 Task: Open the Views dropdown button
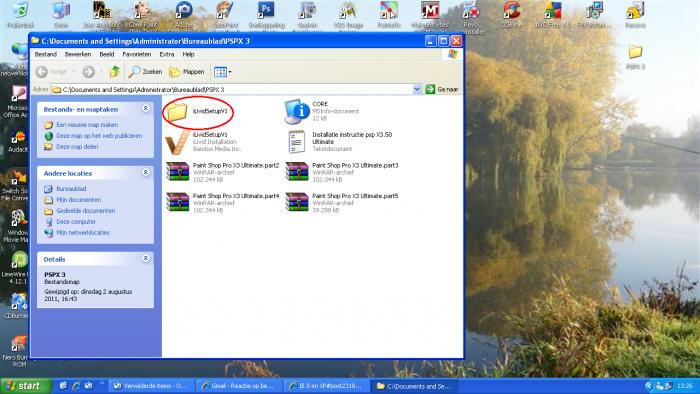222,72
